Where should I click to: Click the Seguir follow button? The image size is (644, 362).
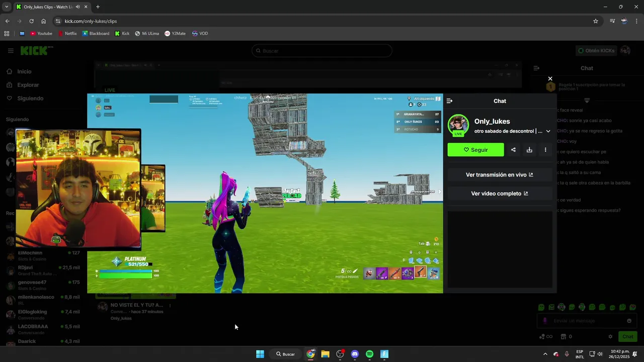(x=475, y=150)
